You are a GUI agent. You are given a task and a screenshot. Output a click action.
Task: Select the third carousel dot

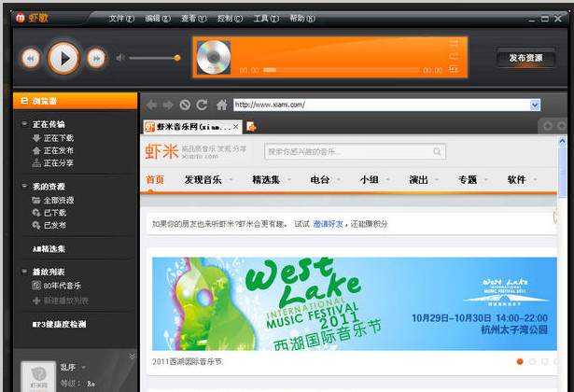[x=545, y=361]
